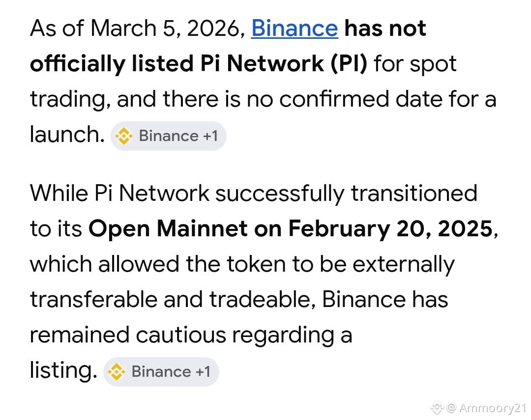Expand the "+1" sources count after "launch."
This screenshot has width=531, height=420.
pos(210,136)
